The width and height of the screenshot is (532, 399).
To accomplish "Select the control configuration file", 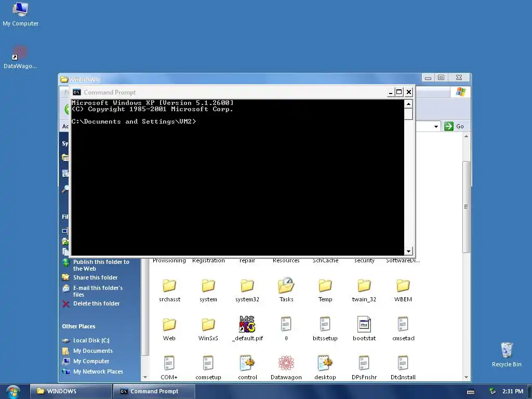I will point(247,367).
